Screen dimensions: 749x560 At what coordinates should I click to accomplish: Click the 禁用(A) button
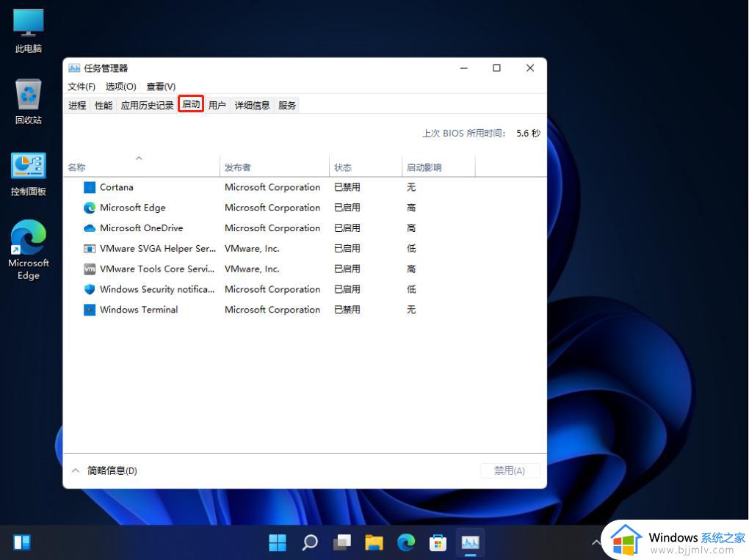coord(510,470)
